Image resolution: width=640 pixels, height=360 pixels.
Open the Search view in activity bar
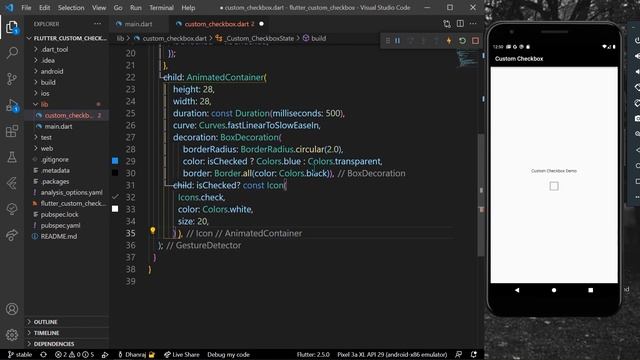point(12,53)
